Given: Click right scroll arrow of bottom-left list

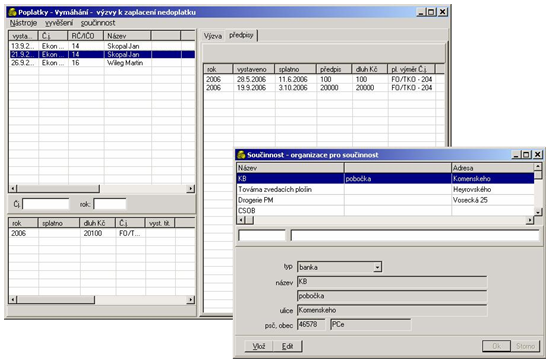Looking at the screenshot, I should [190, 300].
